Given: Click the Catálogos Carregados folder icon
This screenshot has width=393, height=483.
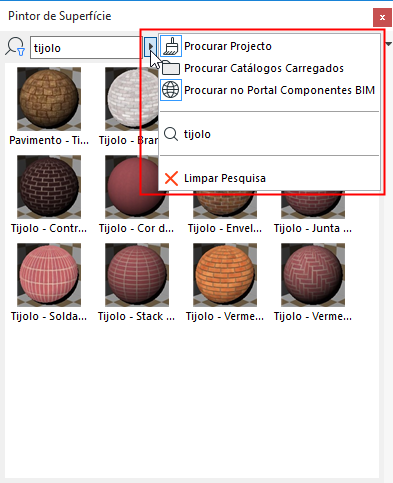Looking at the screenshot, I should pyautogui.click(x=171, y=68).
